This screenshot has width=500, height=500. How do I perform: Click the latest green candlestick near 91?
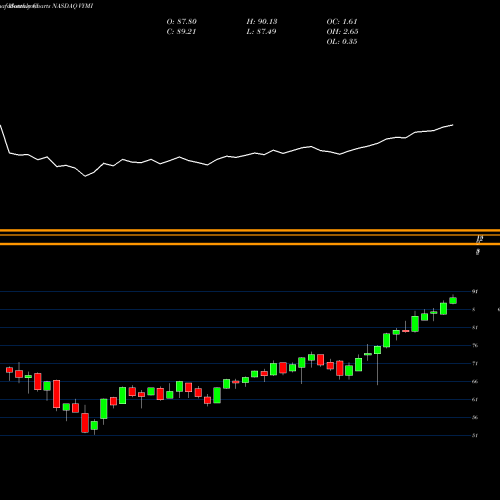pos(453,300)
